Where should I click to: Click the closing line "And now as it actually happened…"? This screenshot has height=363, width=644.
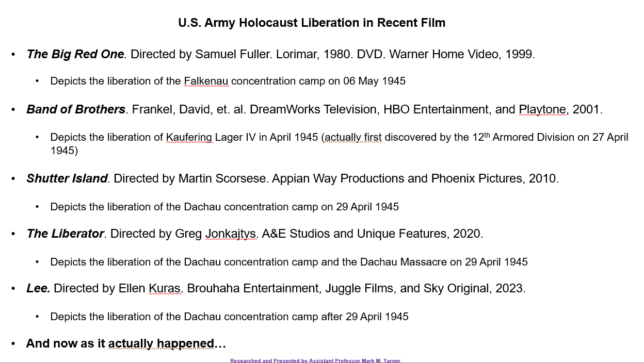click(x=126, y=343)
